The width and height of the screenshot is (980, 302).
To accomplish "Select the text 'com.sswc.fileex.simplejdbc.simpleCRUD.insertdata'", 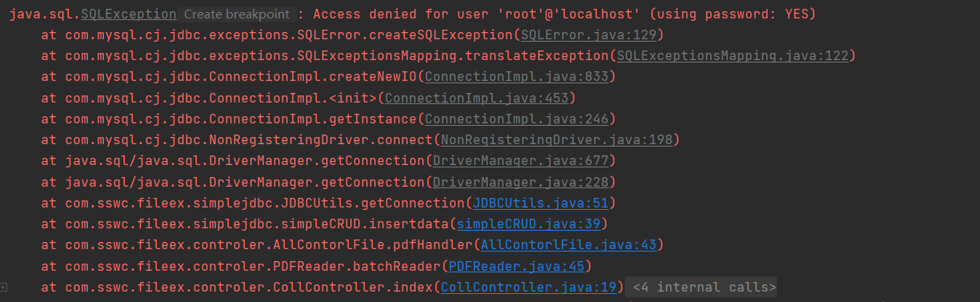I will (x=257, y=223).
